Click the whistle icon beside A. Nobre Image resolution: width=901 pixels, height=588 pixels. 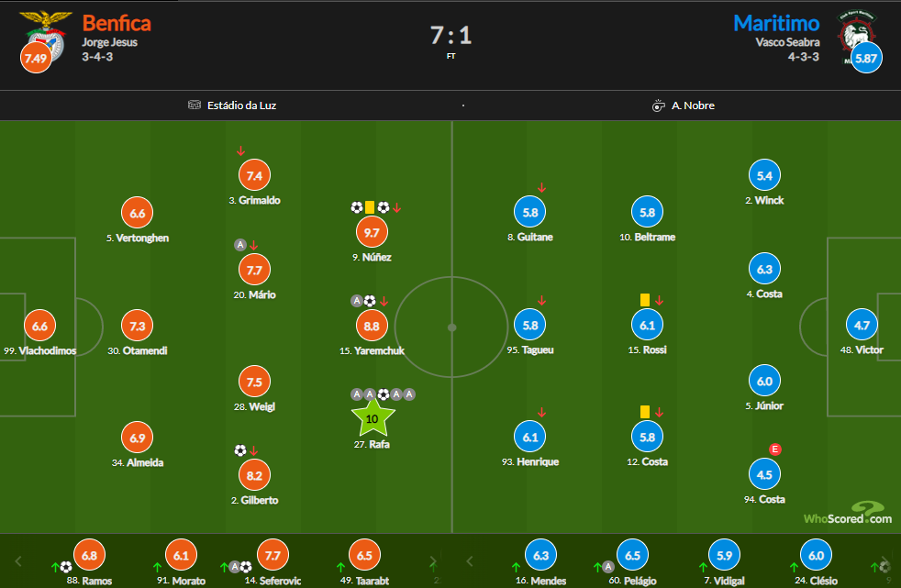point(658,105)
